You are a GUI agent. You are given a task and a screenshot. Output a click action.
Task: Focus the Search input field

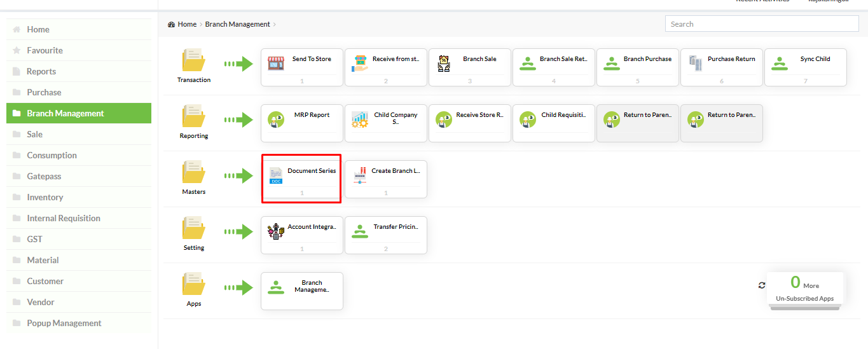pyautogui.click(x=762, y=24)
